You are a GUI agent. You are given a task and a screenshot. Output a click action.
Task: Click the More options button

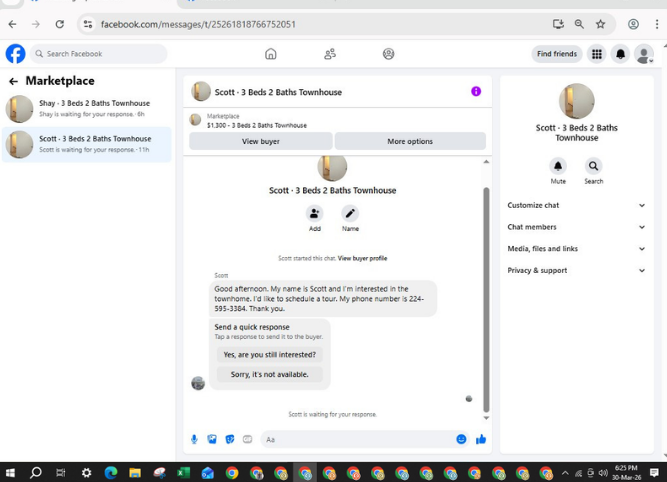(410, 141)
